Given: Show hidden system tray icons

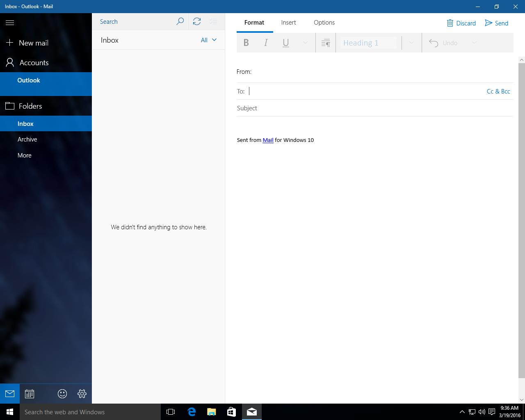Looking at the screenshot, I should 462,412.
